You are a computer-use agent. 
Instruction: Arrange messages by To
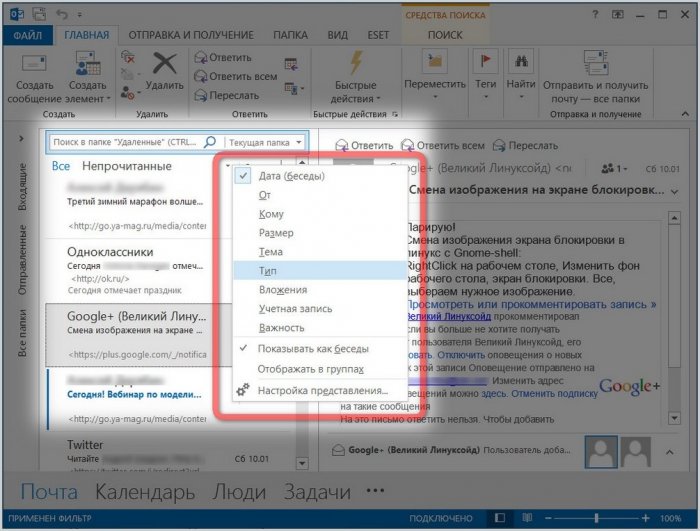(320, 214)
